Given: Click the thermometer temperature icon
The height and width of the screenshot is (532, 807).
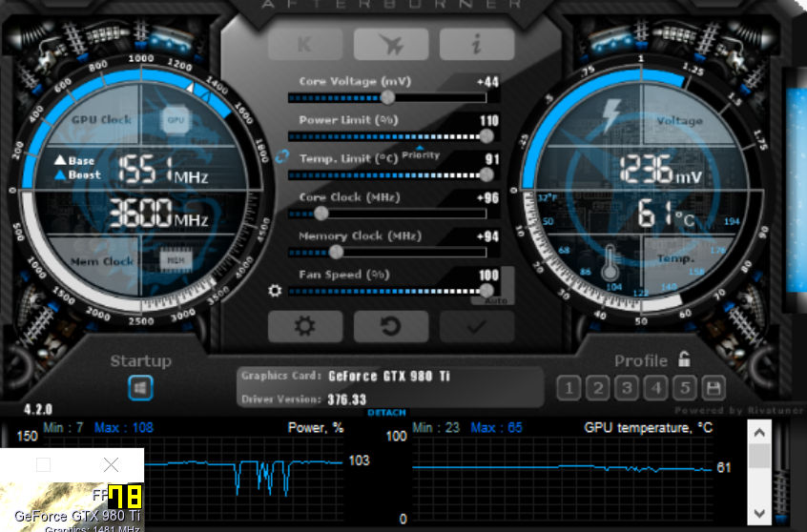Looking at the screenshot, I should click(x=610, y=262).
